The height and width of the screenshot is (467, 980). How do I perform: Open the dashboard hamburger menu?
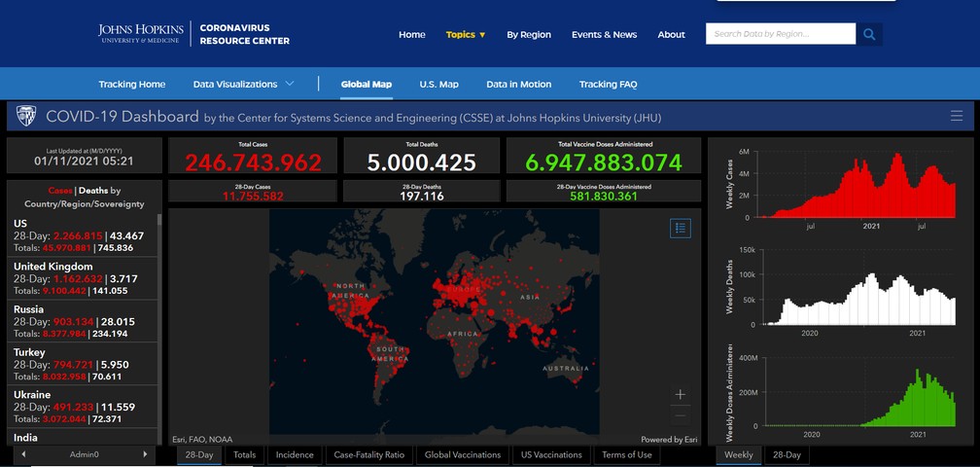coord(957,117)
